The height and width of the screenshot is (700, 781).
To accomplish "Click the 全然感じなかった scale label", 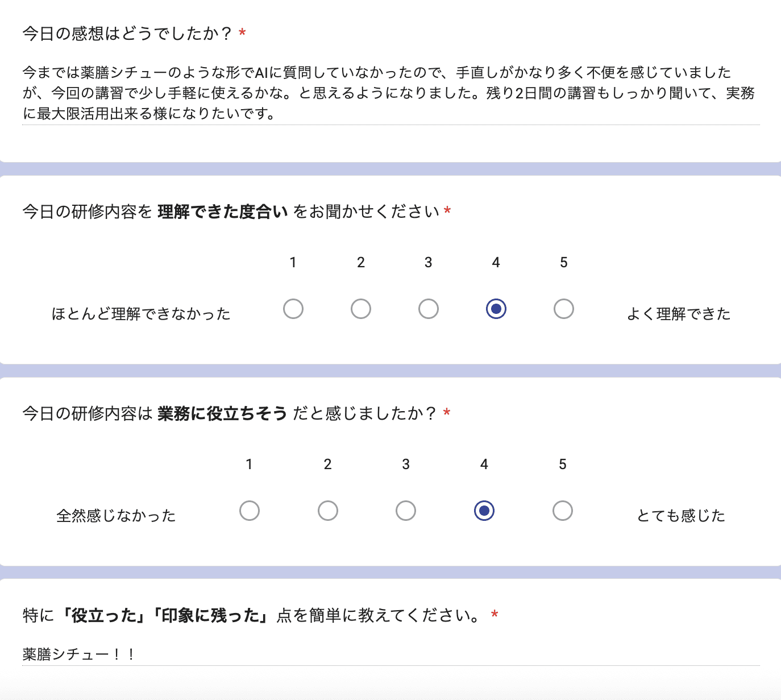I will 117,516.
